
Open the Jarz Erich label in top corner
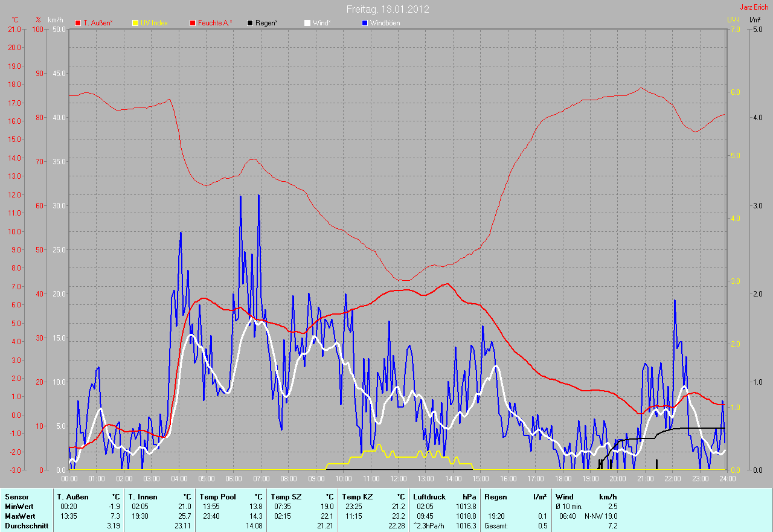[754, 8]
